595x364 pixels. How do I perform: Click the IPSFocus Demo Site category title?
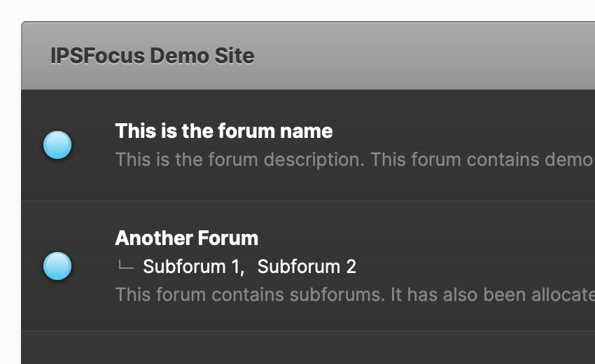[152, 56]
